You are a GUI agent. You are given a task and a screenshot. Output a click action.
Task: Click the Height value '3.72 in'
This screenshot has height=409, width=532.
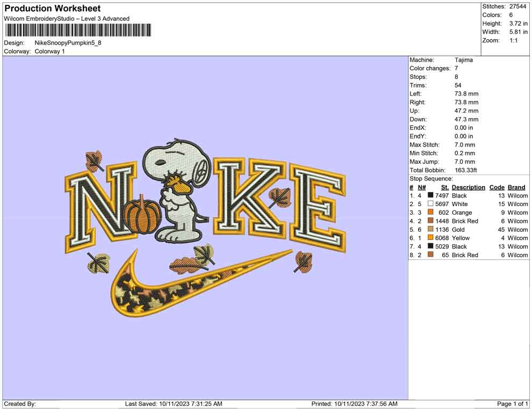pos(519,24)
